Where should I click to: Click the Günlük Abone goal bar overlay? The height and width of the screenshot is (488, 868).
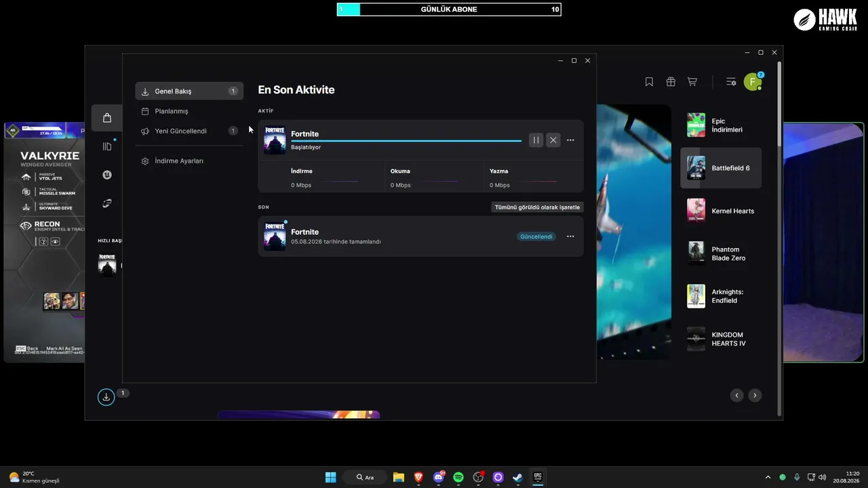(x=449, y=9)
